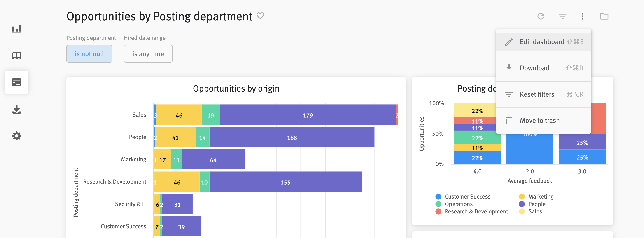Select Move to trash

tap(540, 120)
